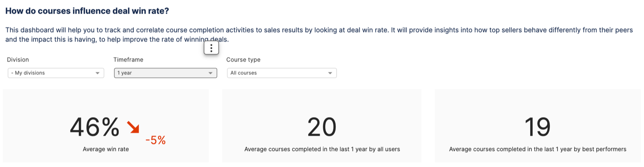
Task: Click the Division filter label
Action: click(x=18, y=59)
